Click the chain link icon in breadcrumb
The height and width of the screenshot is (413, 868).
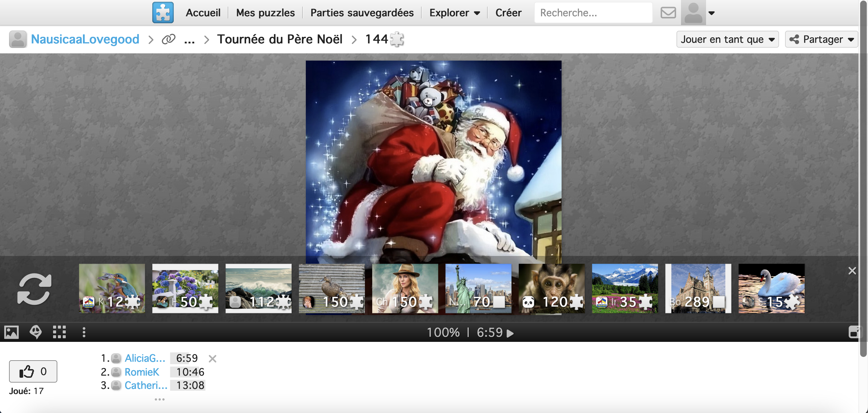coord(169,39)
